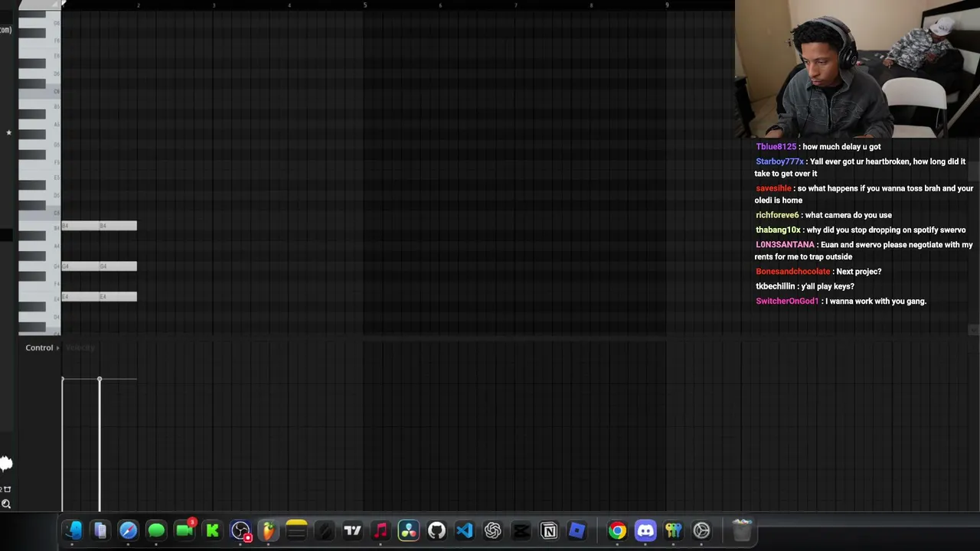This screenshot has width=980, height=551.
Task: Click the magnifier zoom icon at bottom-left
Action: pos(6,504)
